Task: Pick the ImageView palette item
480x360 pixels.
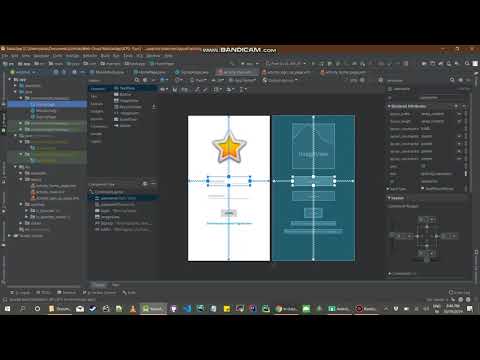Action: (126, 101)
